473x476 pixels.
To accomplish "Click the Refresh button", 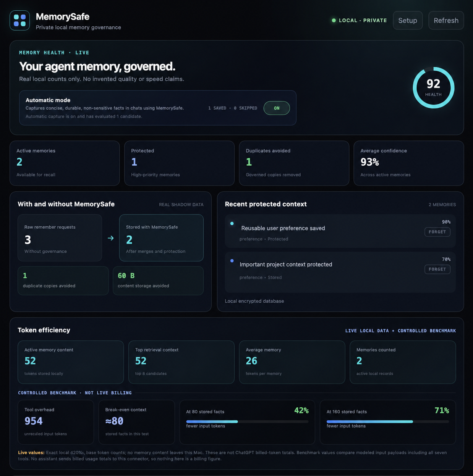I will (446, 20).
